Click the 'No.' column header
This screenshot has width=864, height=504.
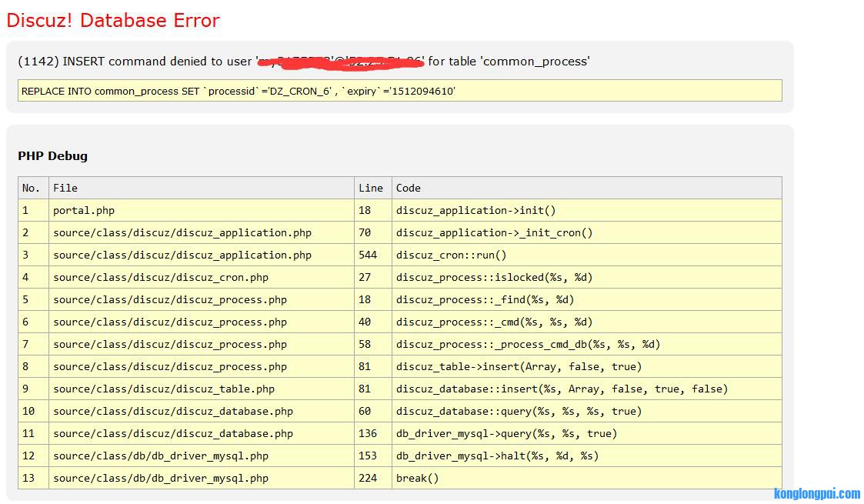(34, 188)
